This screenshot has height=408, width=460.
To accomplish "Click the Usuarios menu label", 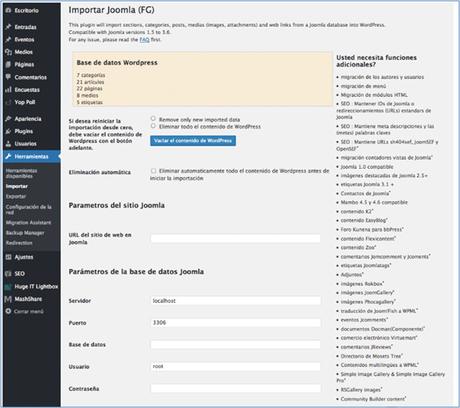I will 26,144.
